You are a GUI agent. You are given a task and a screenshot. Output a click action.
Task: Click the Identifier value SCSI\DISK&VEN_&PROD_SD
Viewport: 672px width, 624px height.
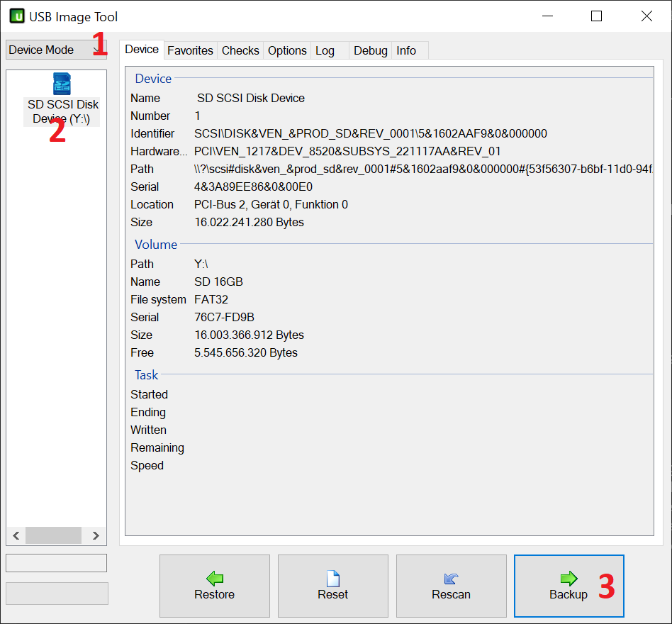(x=370, y=134)
